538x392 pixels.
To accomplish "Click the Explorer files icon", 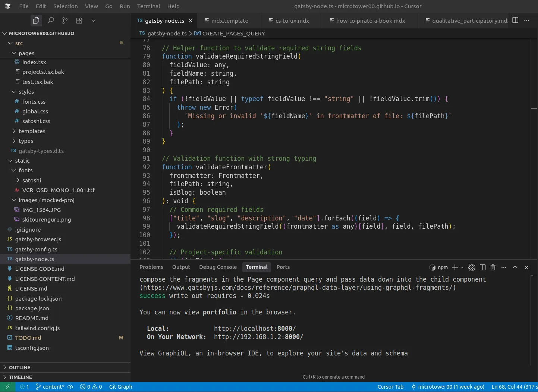I will tap(36, 21).
